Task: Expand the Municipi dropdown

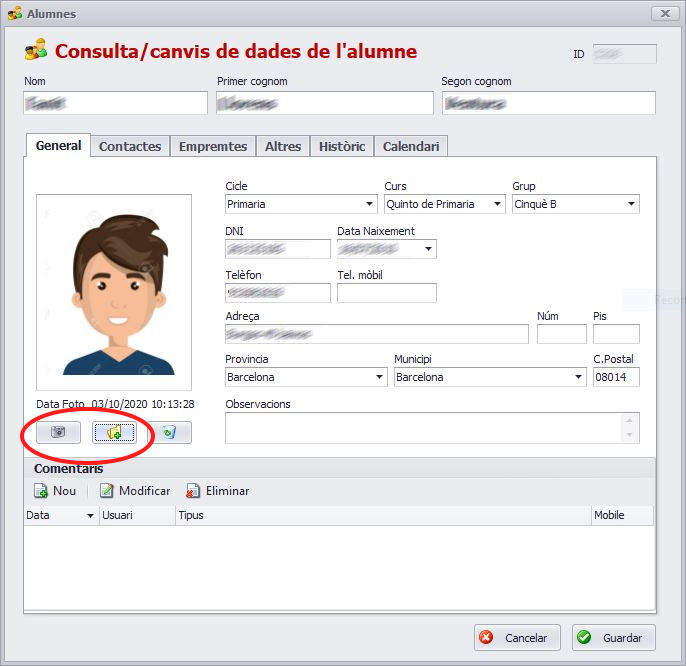Action: (578, 377)
